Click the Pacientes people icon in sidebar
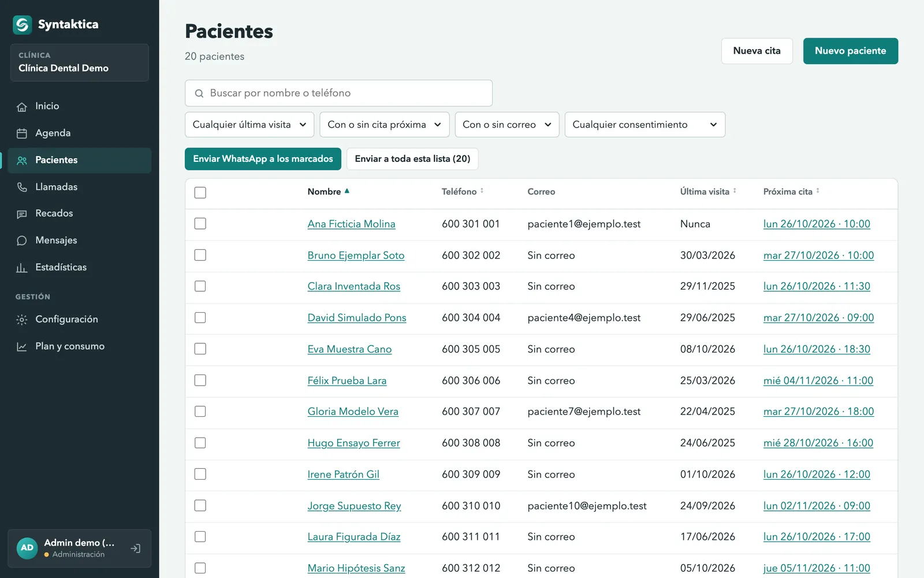 pyautogui.click(x=22, y=161)
